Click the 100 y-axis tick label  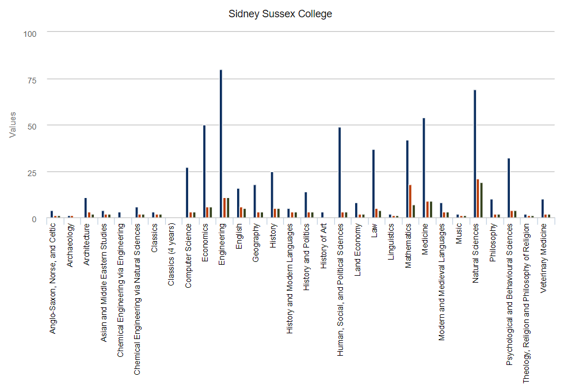tap(30, 34)
